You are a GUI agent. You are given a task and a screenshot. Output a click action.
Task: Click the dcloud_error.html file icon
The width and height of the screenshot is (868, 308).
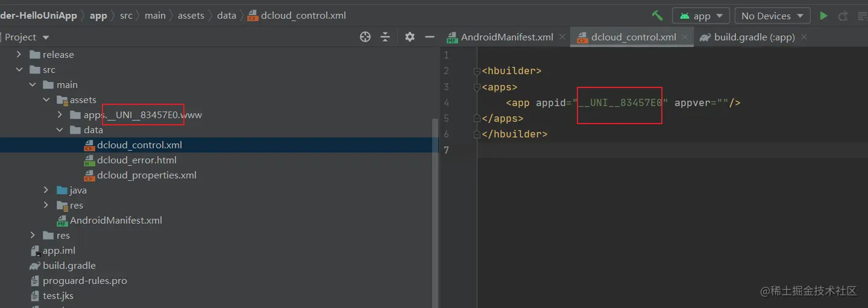click(89, 160)
